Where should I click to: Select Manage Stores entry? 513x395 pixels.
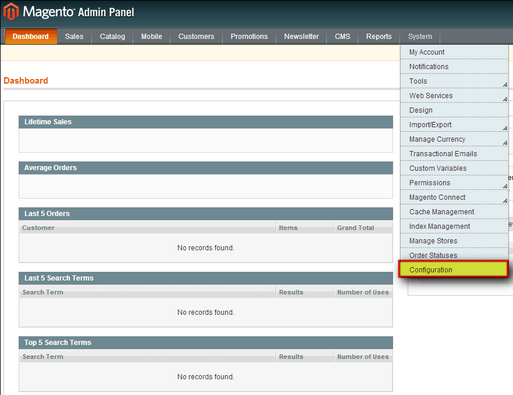[454, 241]
